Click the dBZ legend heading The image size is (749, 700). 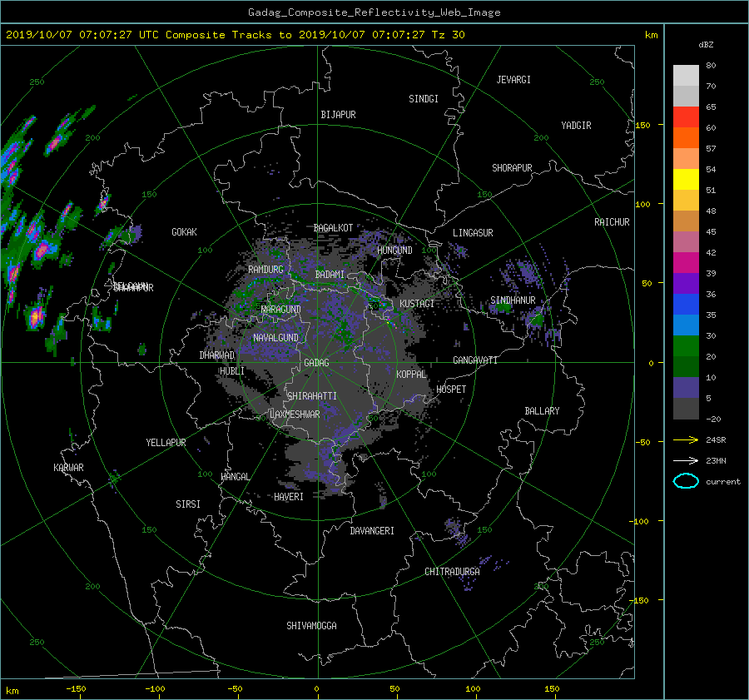coord(706,44)
